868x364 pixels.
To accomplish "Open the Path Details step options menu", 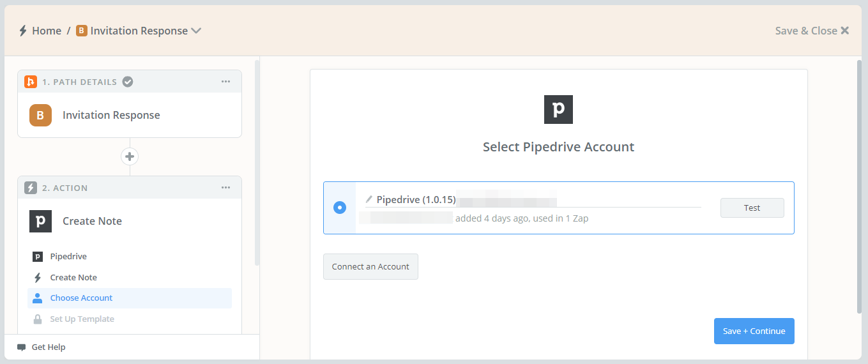I will (x=225, y=82).
